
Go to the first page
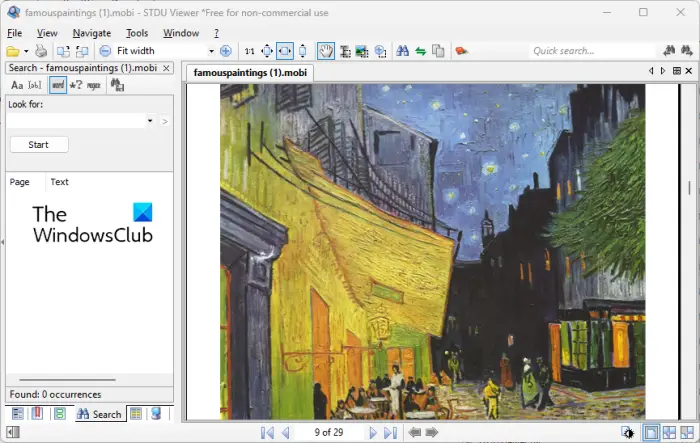coord(267,432)
